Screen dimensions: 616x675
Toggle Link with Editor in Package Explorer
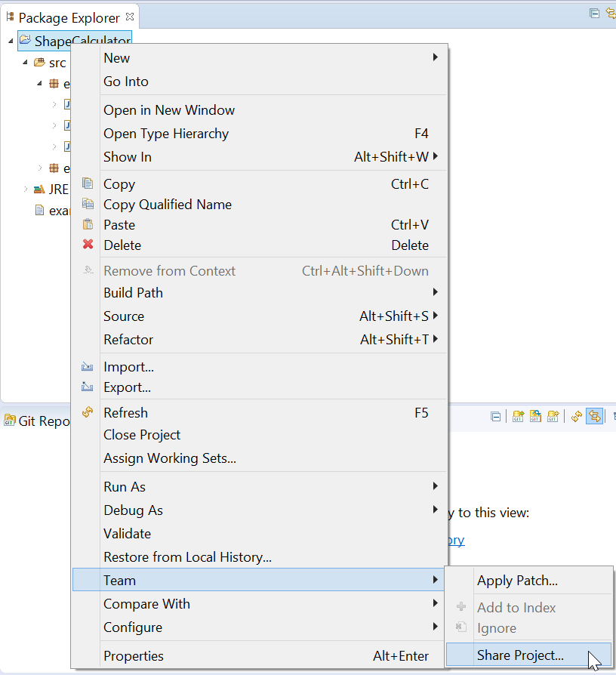[x=610, y=13]
